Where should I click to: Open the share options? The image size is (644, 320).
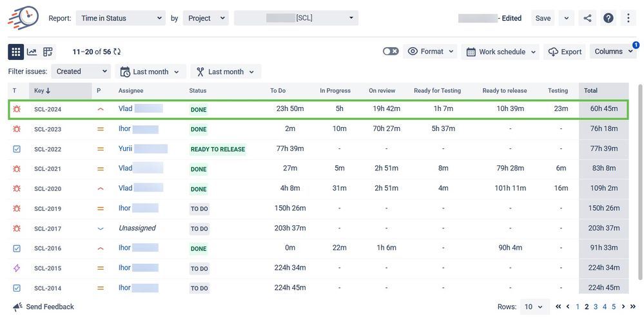[x=588, y=18]
